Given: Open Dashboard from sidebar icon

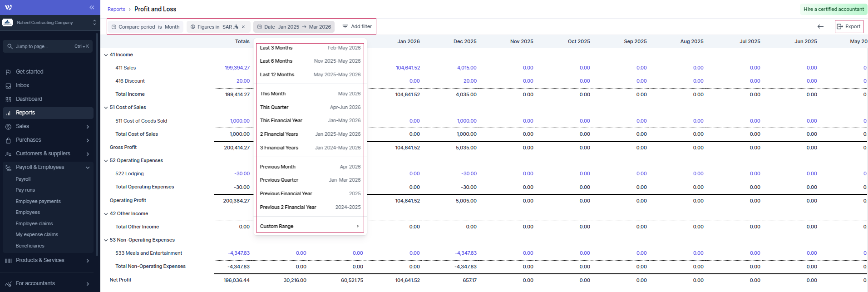Looking at the screenshot, I should click(8, 99).
